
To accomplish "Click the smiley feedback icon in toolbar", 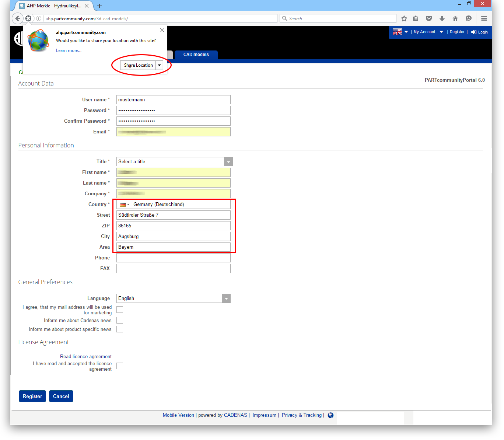I will [x=469, y=18].
